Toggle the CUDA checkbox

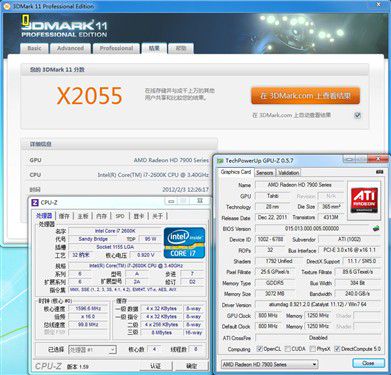(x=288, y=349)
